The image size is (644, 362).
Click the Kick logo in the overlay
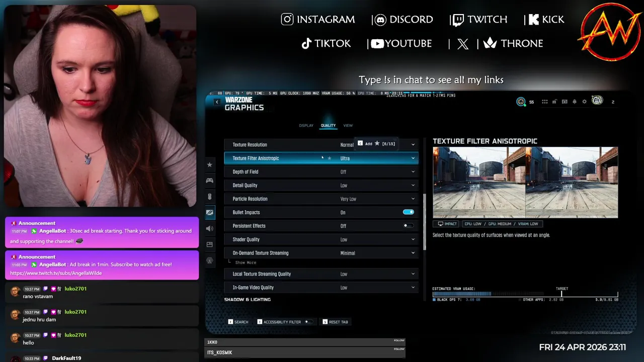click(x=534, y=20)
